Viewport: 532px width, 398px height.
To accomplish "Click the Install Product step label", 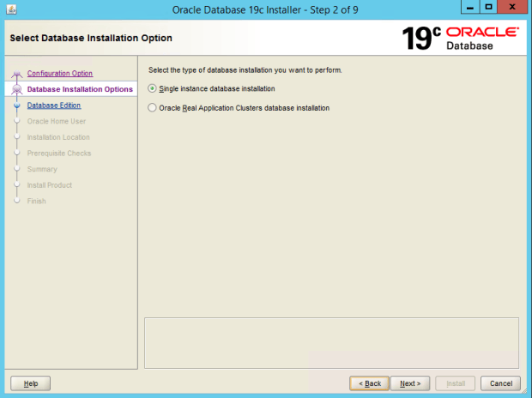I will 50,185.
